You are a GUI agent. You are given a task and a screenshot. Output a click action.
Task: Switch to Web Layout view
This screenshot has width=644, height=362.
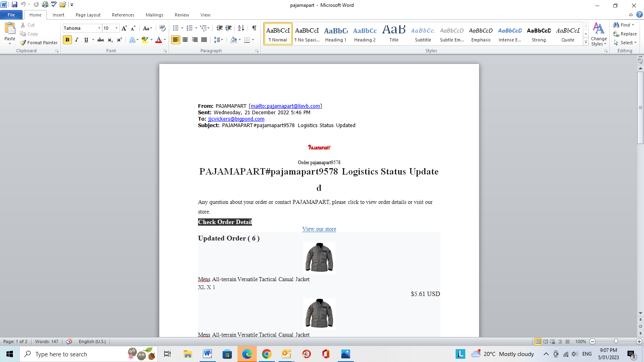coord(553,341)
